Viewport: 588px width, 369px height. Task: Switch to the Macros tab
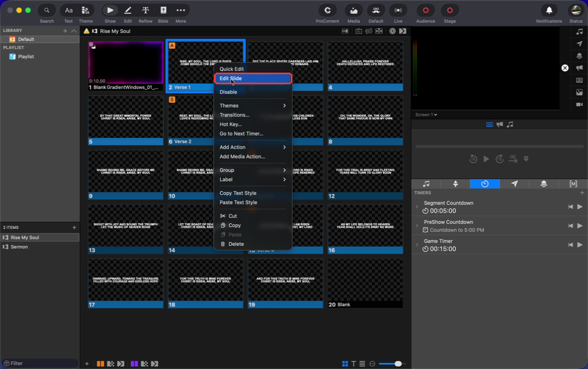[573, 183]
